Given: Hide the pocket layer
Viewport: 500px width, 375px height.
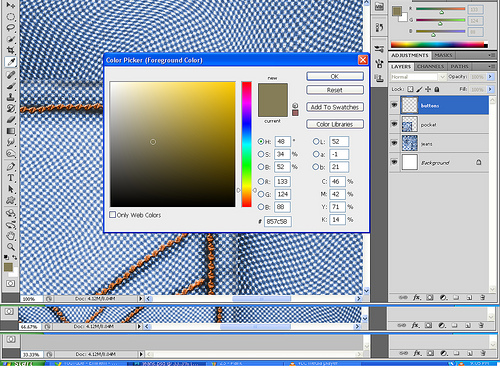Looking at the screenshot, I should [x=394, y=124].
